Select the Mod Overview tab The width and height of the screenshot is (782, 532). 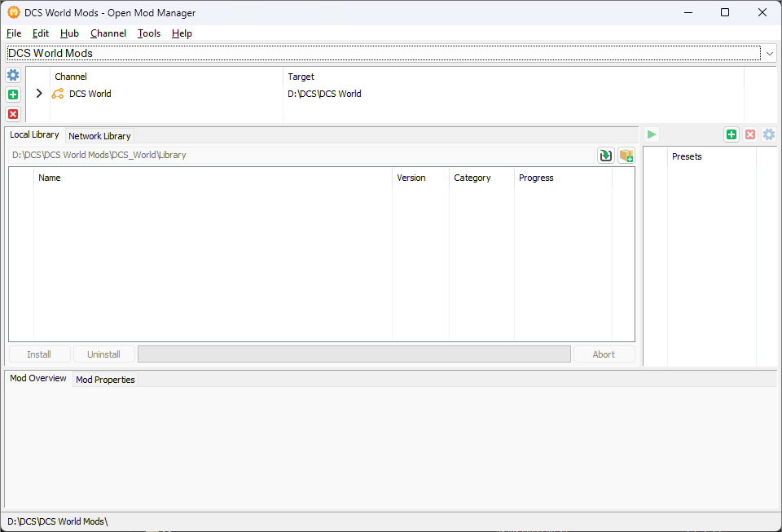(x=38, y=379)
